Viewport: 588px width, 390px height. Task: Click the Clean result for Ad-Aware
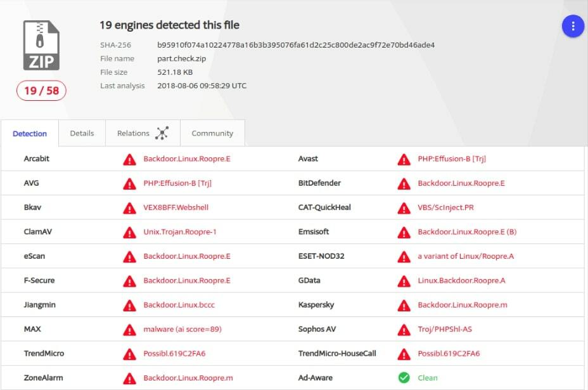[428, 378]
